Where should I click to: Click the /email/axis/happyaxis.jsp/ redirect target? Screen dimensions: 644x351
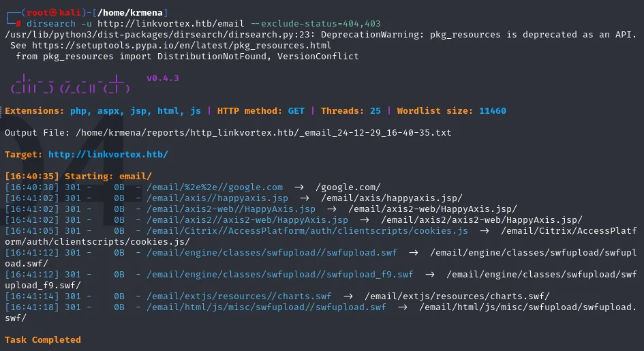click(391, 198)
